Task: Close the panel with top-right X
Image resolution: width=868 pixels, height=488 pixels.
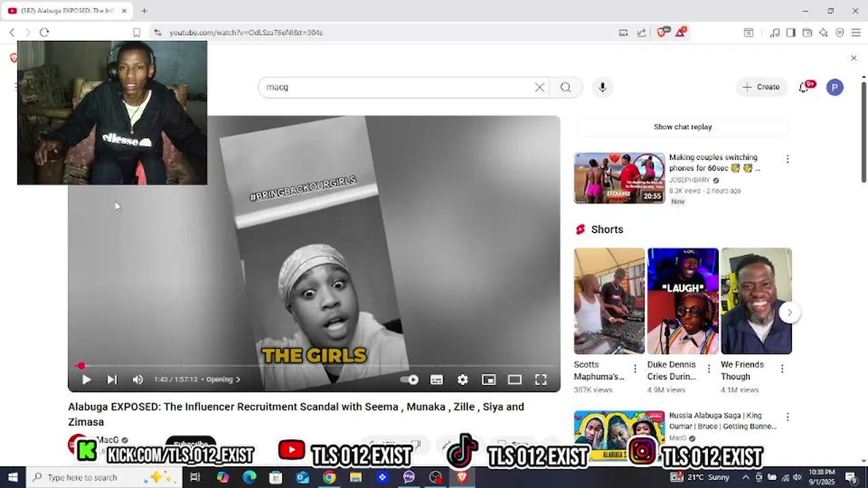Action: coord(854,58)
